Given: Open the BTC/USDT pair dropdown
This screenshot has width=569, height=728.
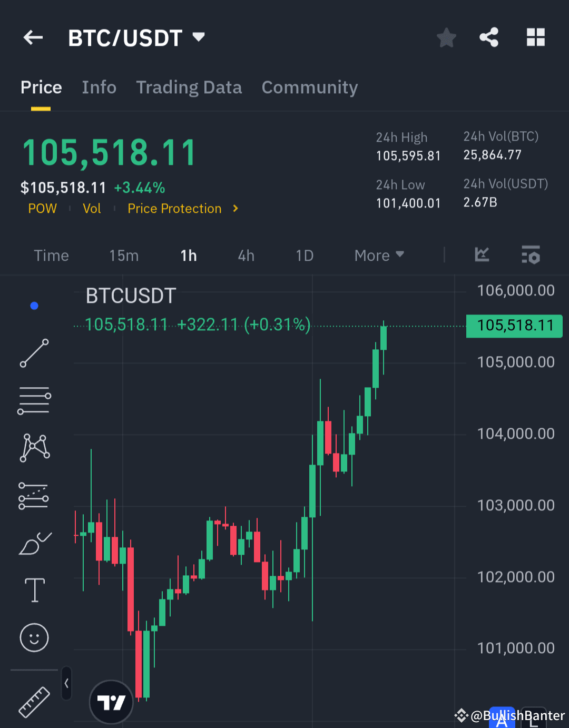Looking at the screenshot, I should pos(199,37).
